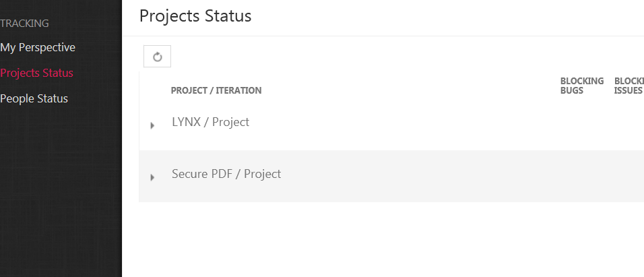The height and width of the screenshot is (277, 644).
Task: Click the BLOCKING BUGS column header
Action: (x=581, y=86)
